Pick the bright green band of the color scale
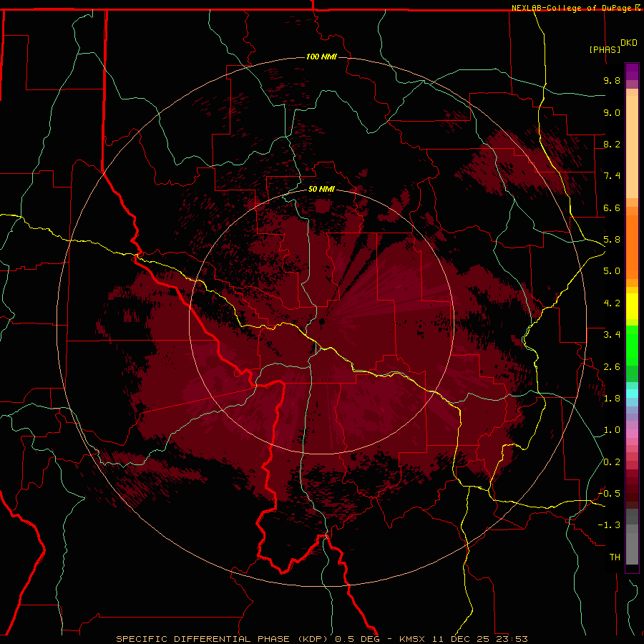This screenshot has height=644, width=644. [632, 346]
